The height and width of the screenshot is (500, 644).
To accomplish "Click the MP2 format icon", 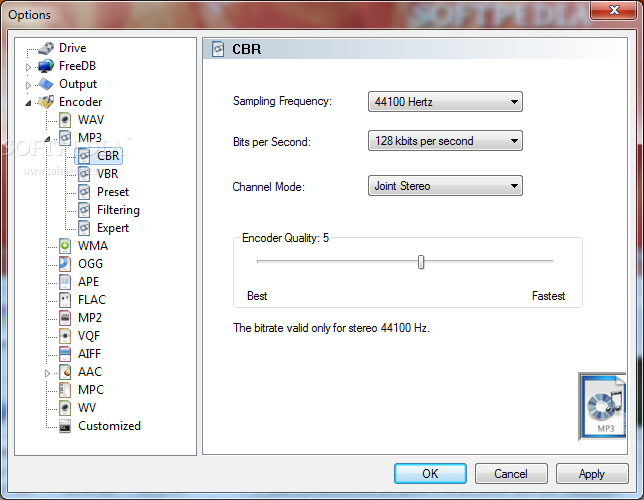I will [65, 318].
